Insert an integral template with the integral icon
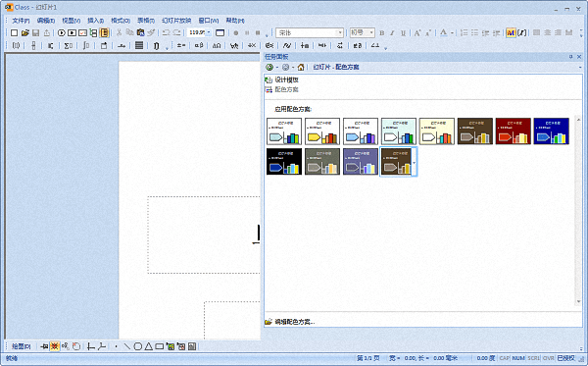 [86, 46]
